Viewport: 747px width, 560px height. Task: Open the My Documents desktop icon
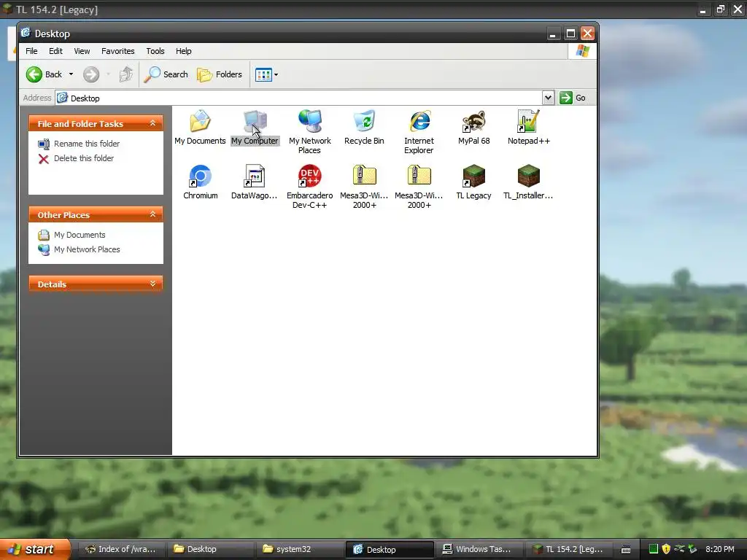pos(200,127)
